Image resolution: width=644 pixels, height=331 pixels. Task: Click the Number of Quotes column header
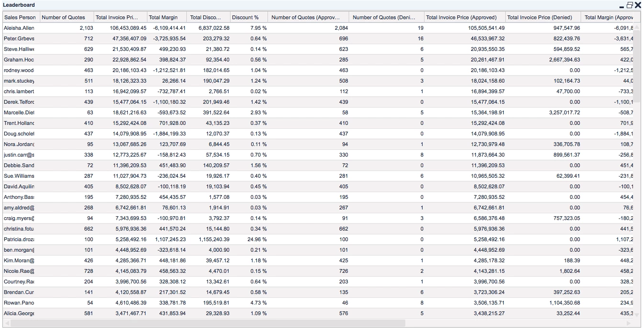coord(63,17)
